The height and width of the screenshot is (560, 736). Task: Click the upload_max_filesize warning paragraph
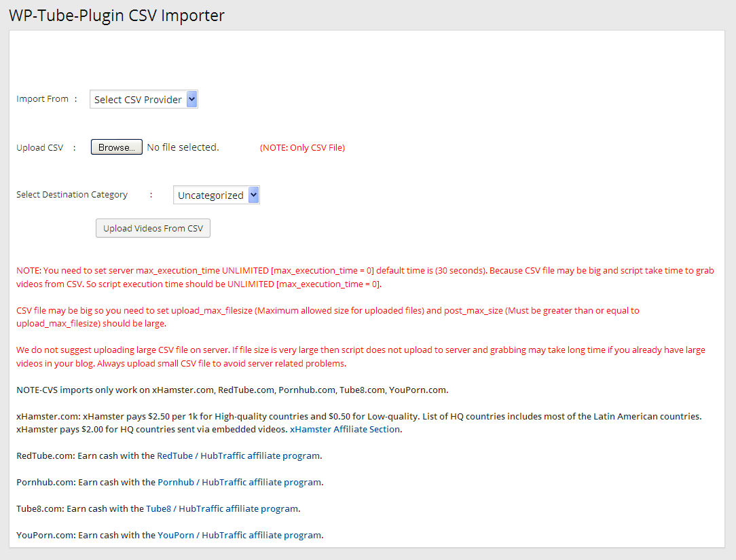pyautogui.click(x=328, y=317)
